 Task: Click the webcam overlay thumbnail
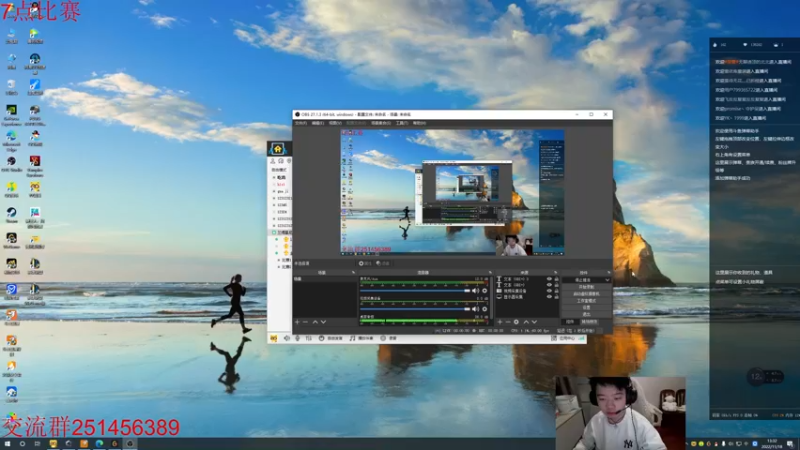point(621,413)
